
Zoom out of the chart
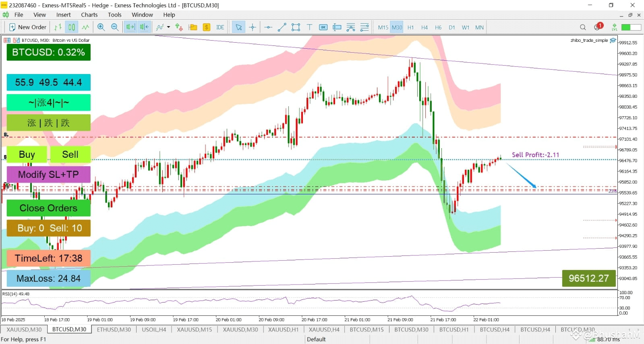[x=115, y=27]
